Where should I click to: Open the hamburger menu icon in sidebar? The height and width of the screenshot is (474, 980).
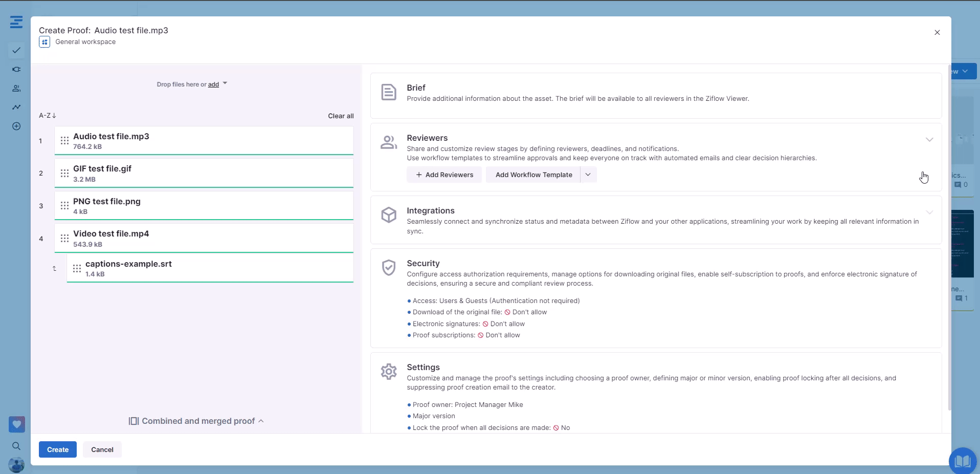point(16,22)
